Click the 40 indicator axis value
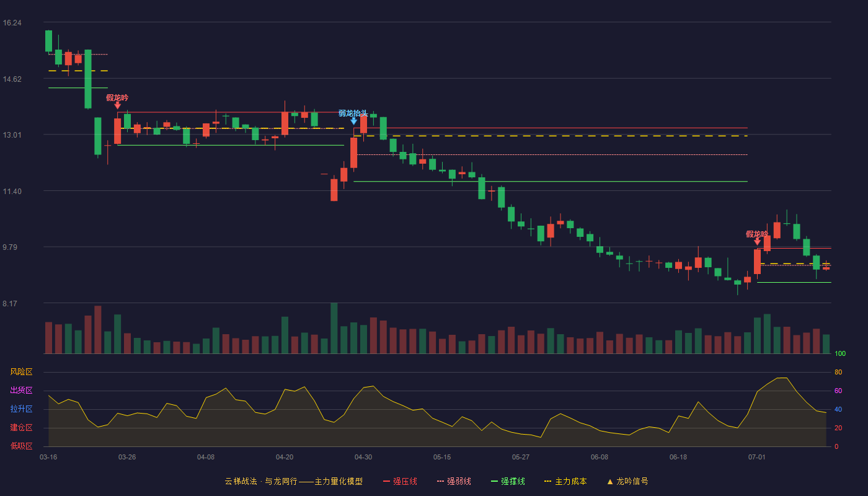Viewport: 868px width, 496px height. (838, 409)
